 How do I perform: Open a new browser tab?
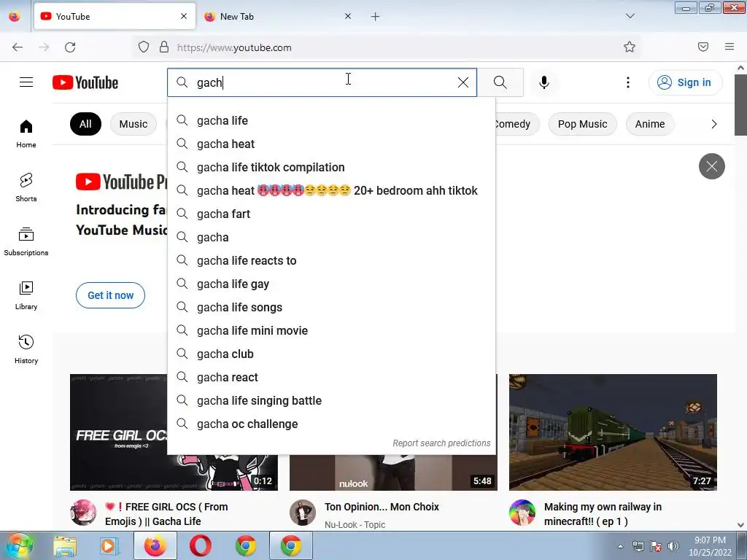pyautogui.click(x=376, y=17)
